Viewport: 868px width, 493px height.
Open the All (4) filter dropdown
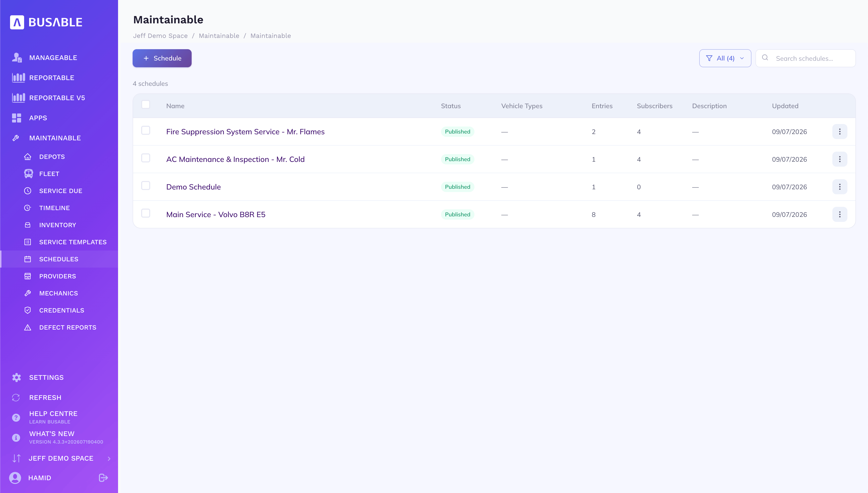pyautogui.click(x=725, y=58)
